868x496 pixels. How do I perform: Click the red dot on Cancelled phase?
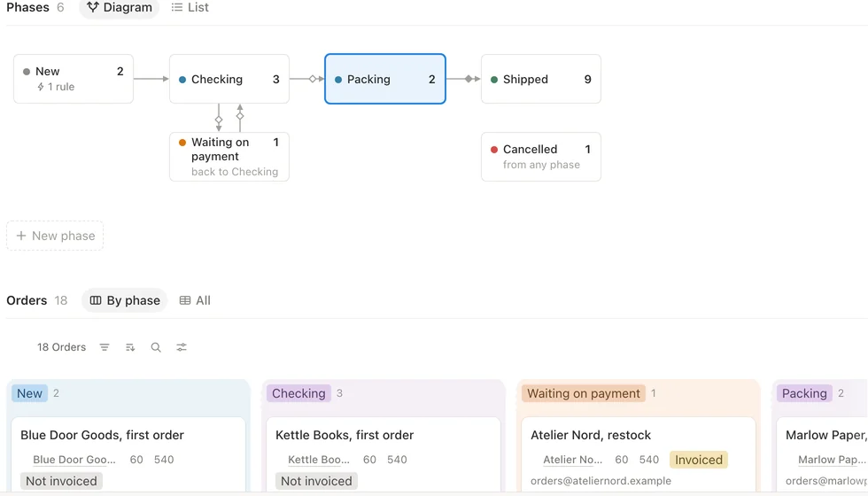[x=494, y=150]
